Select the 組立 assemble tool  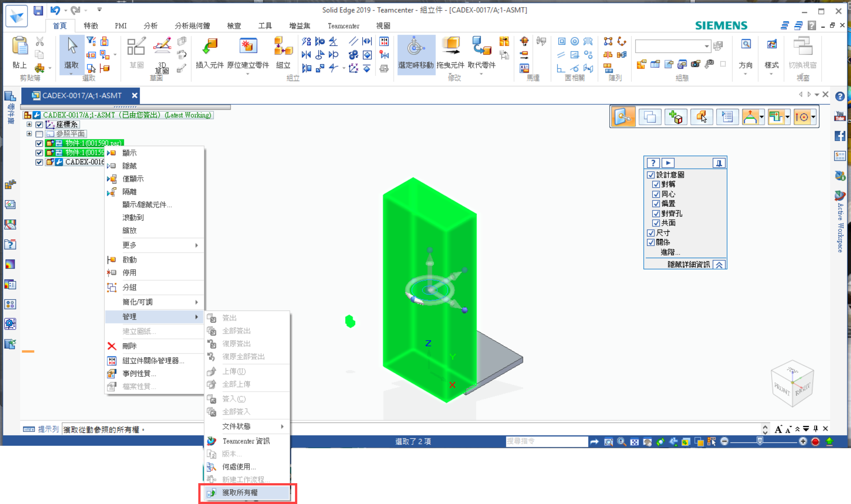point(283,46)
